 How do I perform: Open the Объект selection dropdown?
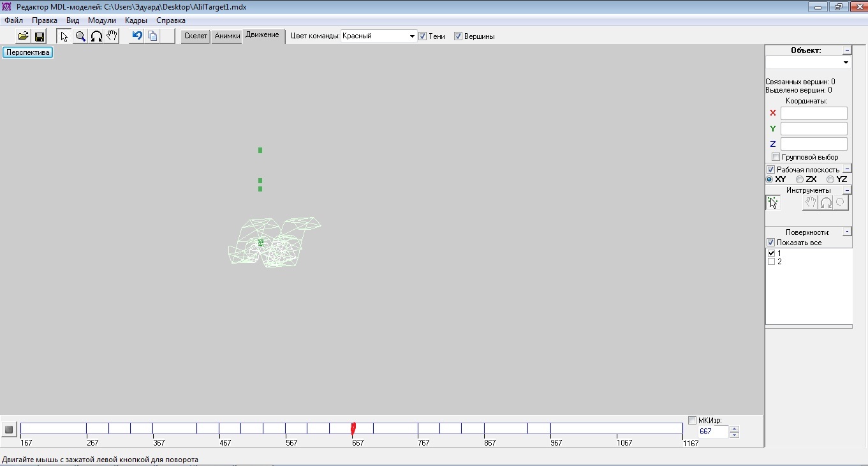pyautogui.click(x=846, y=63)
